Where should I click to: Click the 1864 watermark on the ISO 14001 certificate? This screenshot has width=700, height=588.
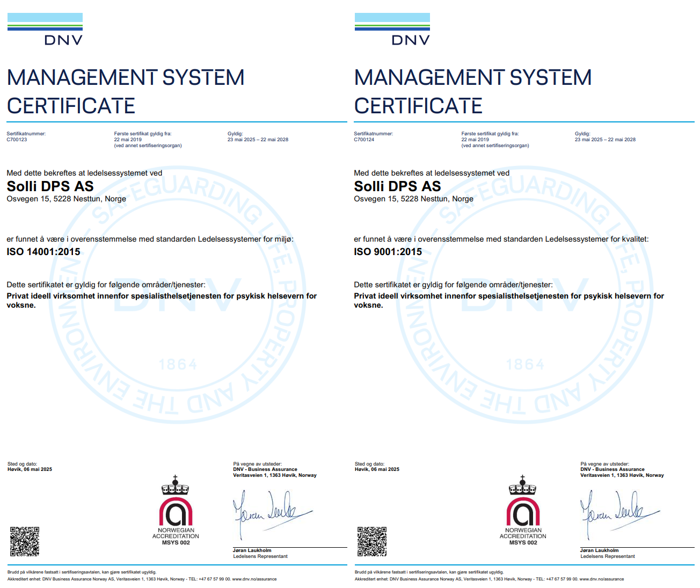coord(178,365)
